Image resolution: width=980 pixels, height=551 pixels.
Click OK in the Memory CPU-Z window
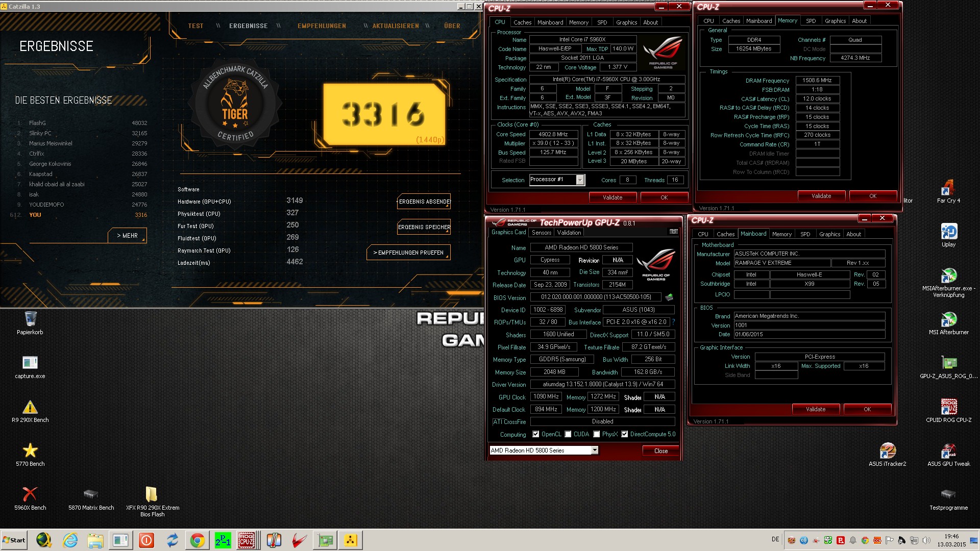[873, 196]
